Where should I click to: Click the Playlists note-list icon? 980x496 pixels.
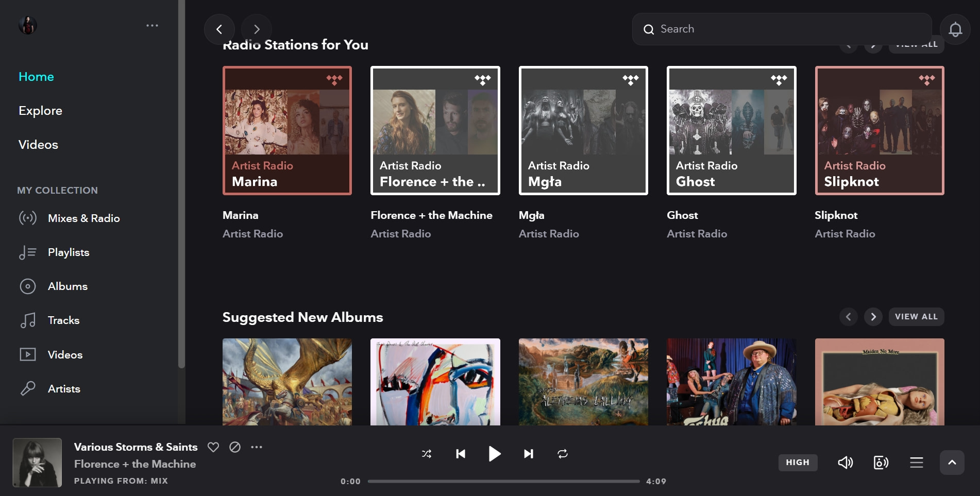(x=28, y=252)
